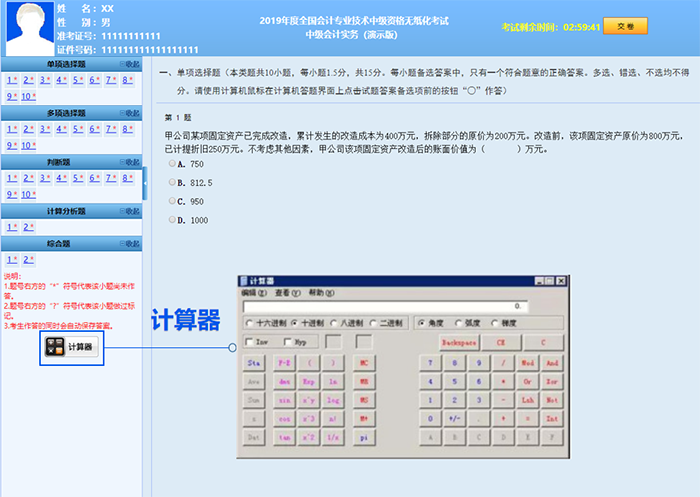700x497 pixels.
Task: Choose answer option D. 1000
Action: tap(172, 219)
